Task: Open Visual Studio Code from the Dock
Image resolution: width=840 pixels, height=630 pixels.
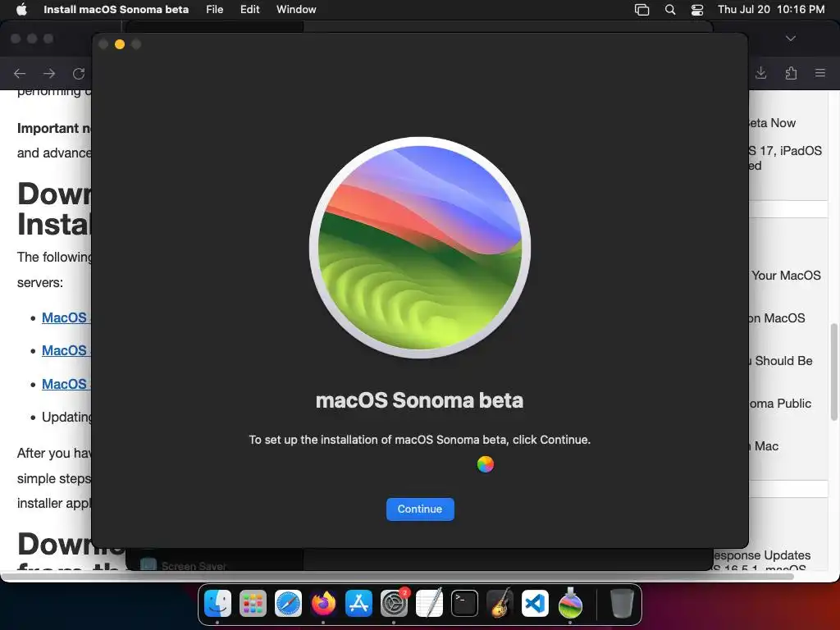Action: 535,603
